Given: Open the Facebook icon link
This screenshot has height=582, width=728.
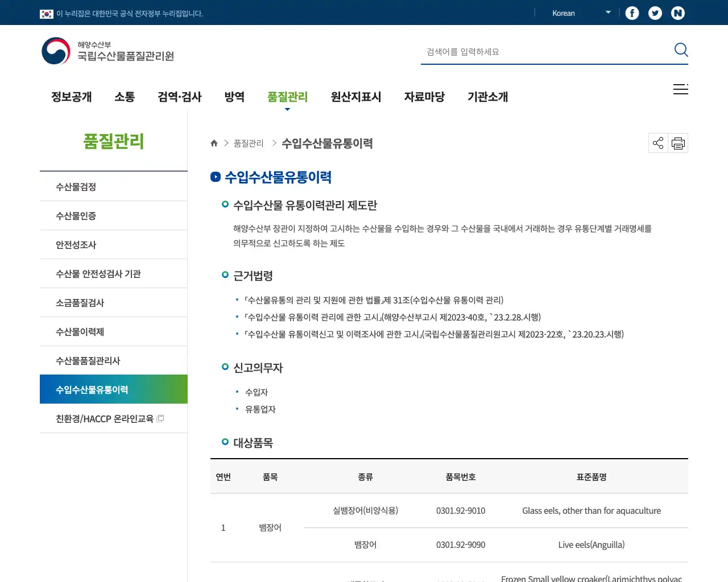Looking at the screenshot, I should (x=632, y=13).
